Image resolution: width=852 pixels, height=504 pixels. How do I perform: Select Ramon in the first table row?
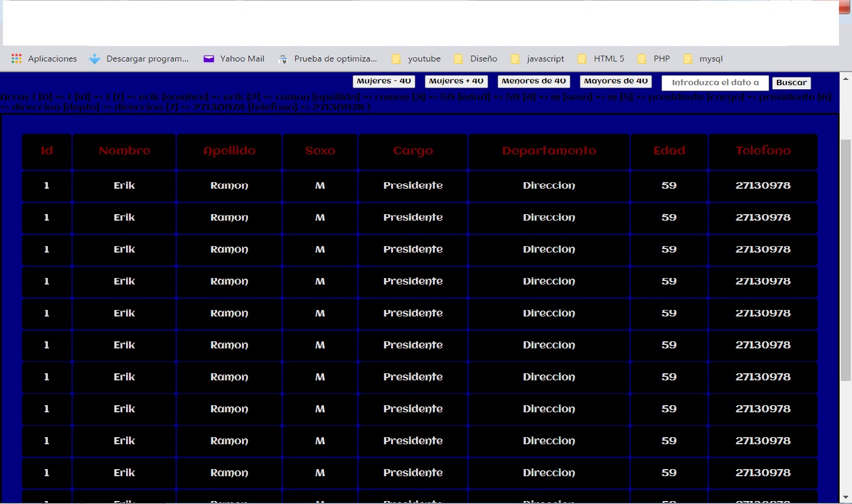click(230, 186)
